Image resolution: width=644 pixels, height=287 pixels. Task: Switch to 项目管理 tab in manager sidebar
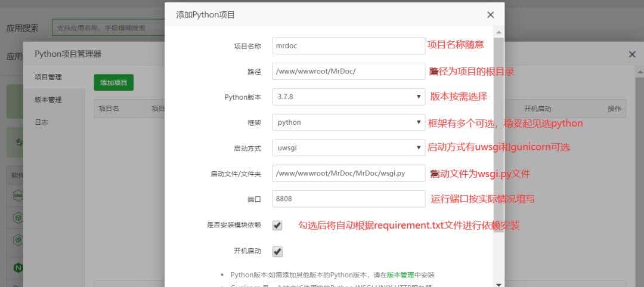coord(48,77)
